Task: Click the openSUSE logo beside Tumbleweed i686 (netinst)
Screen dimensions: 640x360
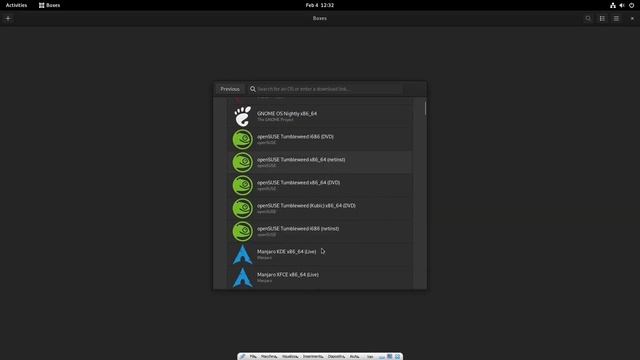Action: [242, 231]
